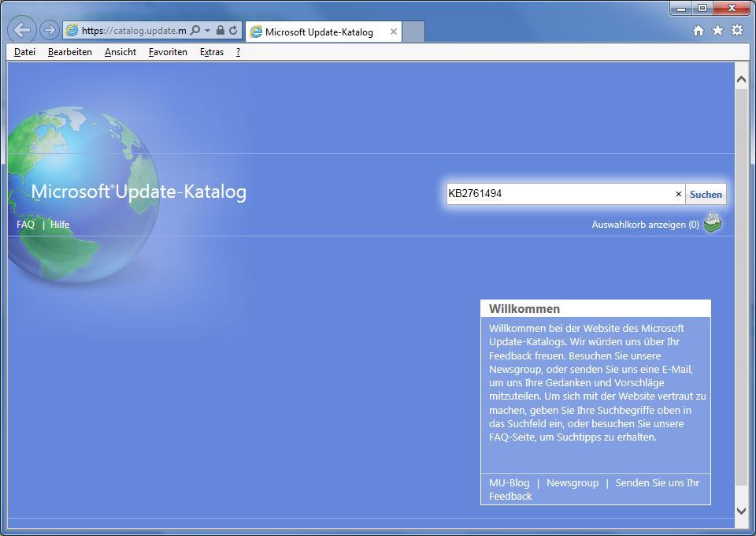The image size is (756, 536).
Task: Open the Datei menu
Action: point(24,52)
